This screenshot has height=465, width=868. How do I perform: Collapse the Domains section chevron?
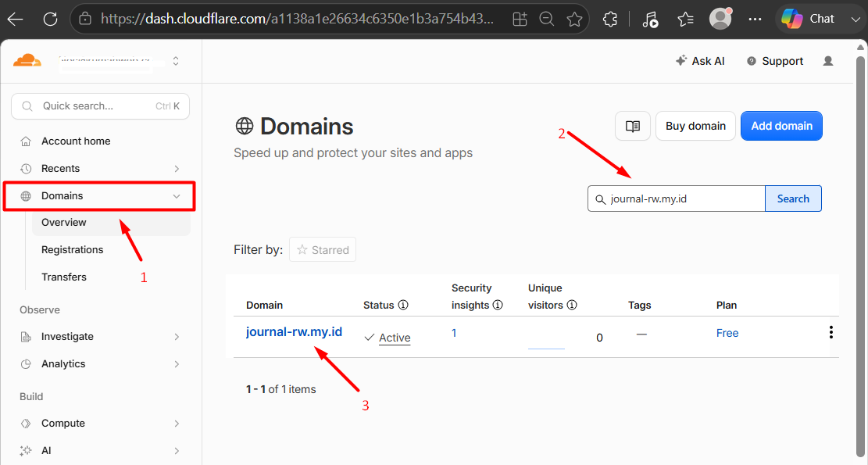click(177, 196)
